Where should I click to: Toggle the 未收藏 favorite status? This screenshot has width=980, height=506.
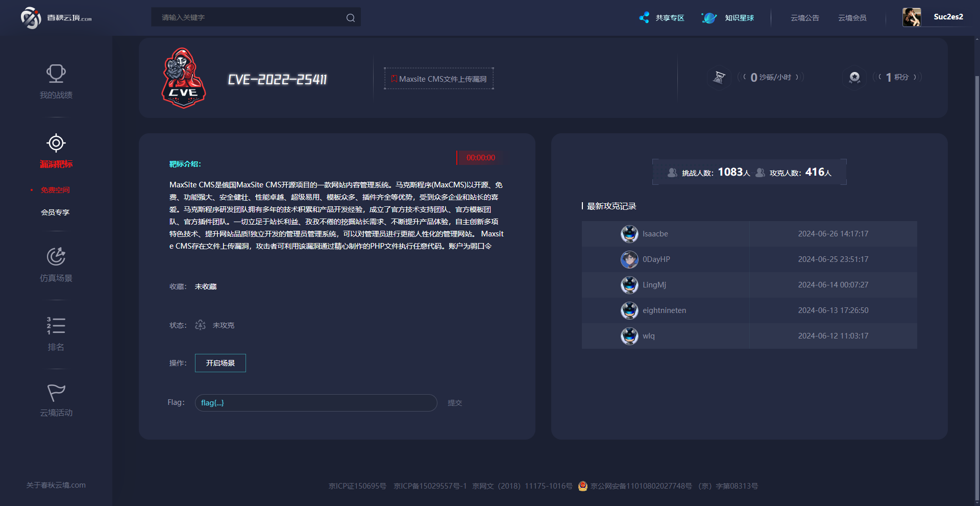pyautogui.click(x=206, y=286)
